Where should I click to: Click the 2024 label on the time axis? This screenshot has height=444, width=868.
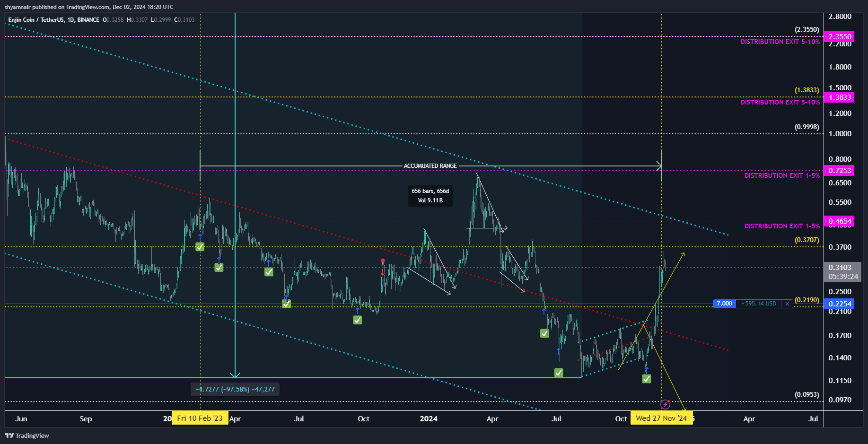tap(429, 419)
